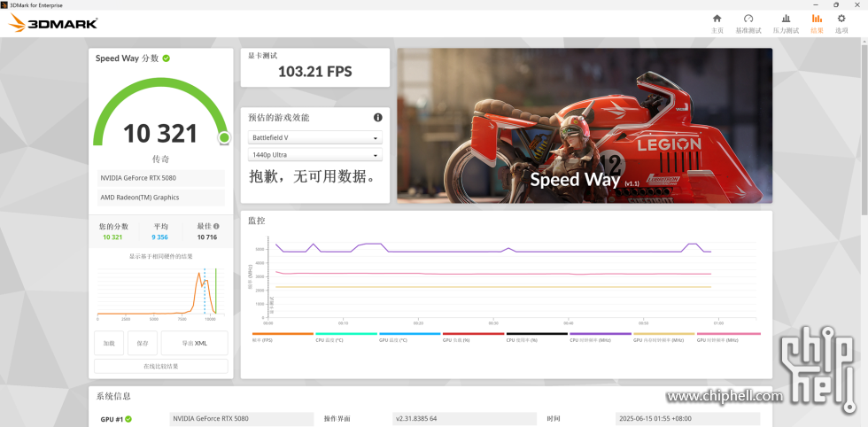868x427 pixels.
Task: Click the 103.21 FPS graphics test value
Action: [315, 72]
